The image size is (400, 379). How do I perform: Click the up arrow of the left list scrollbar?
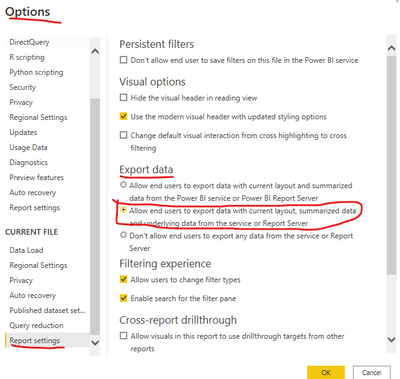tap(95, 51)
